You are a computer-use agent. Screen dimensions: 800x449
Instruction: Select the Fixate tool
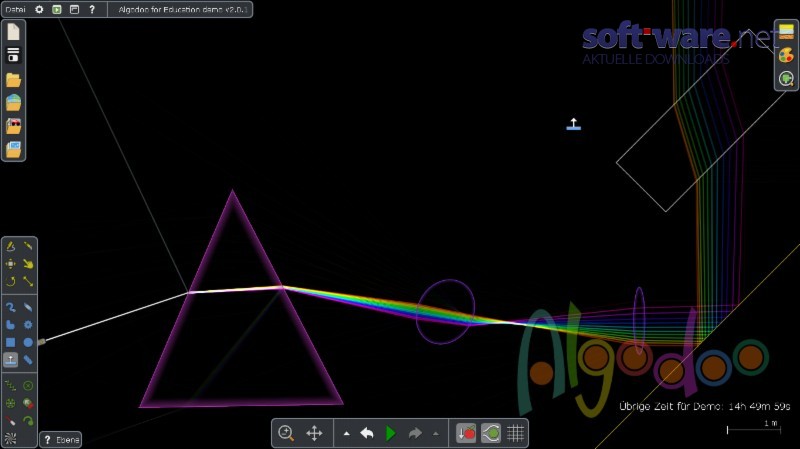28,386
